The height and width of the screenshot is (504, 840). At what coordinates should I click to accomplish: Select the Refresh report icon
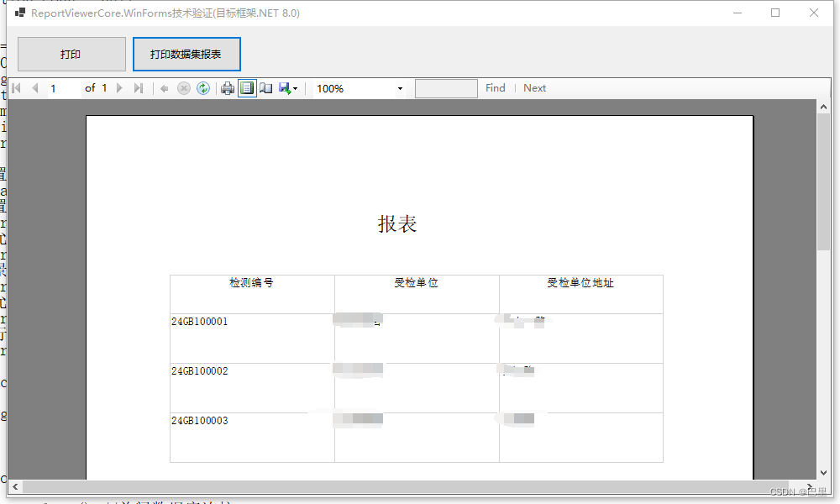(x=202, y=88)
